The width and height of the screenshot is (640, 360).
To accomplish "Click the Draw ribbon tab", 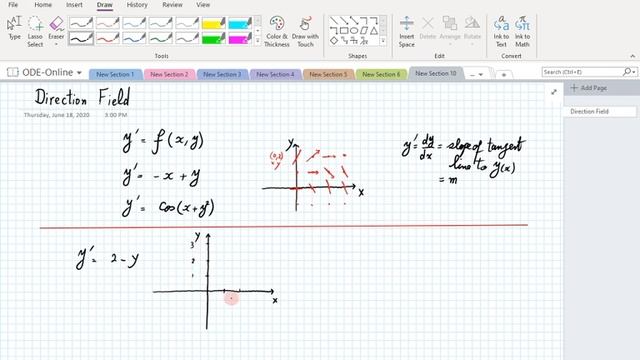I will (x=104, y=5).
